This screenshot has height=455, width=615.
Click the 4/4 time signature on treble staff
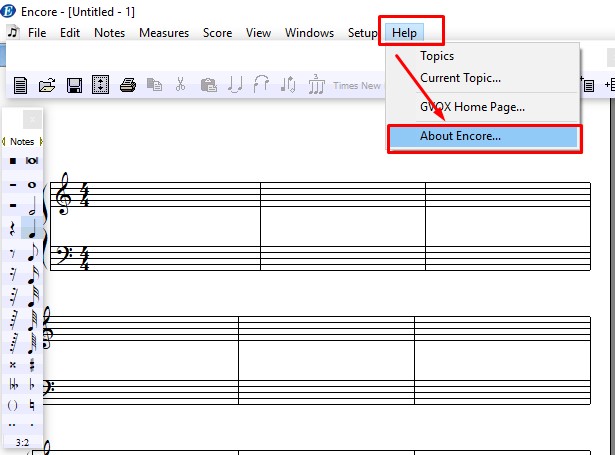pyautogui.click(x=84, y=194)
